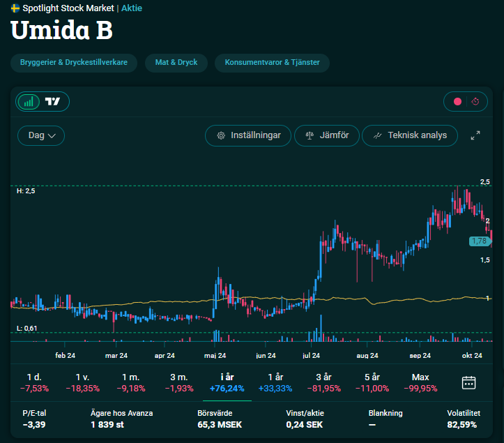Select the 3 år period tab
Image resolution: width=504 pixels, height=443 pixels.
[323, 382]
